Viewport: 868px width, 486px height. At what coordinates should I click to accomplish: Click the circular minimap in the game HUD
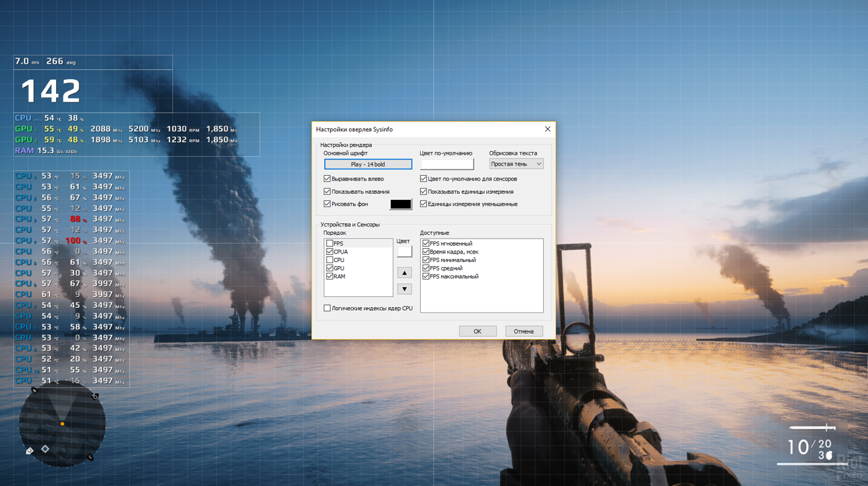[x=62, y=424]
